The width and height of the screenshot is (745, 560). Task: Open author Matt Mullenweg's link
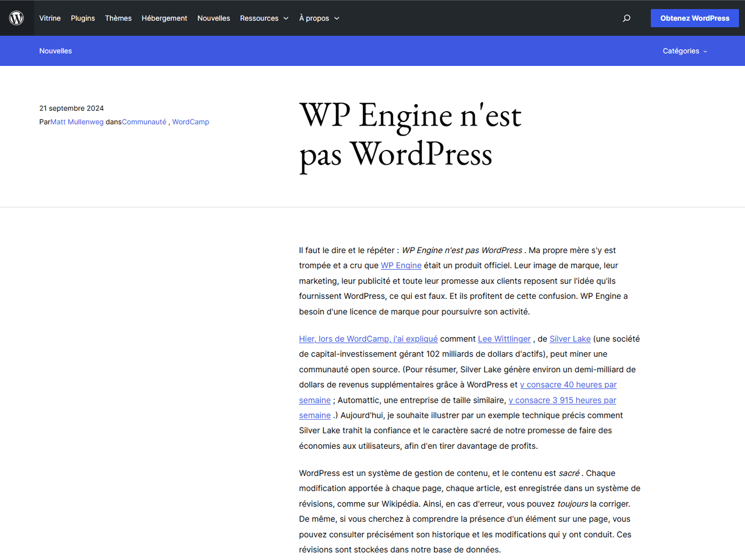coord(77,122)
